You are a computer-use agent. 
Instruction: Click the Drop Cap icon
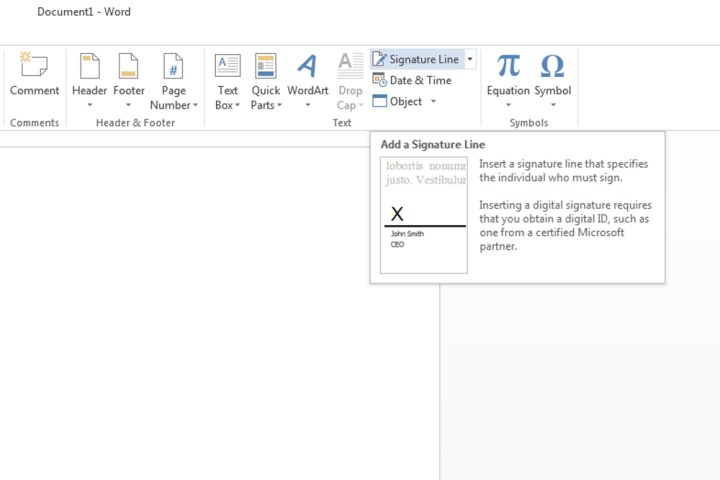350,66
